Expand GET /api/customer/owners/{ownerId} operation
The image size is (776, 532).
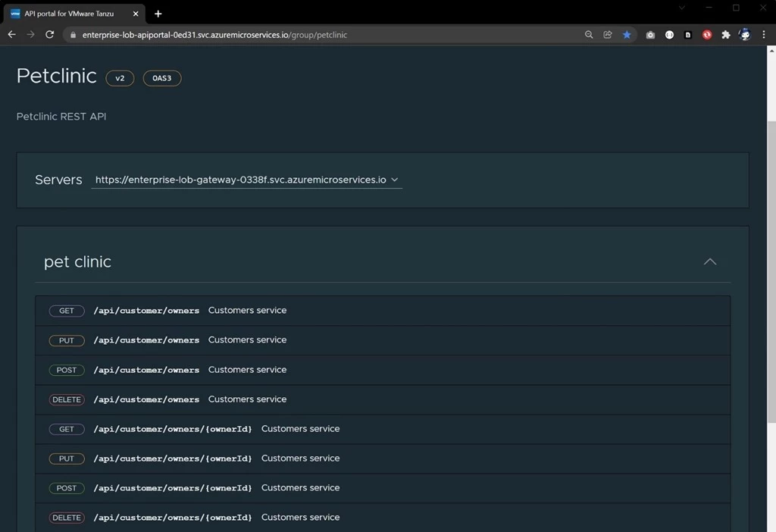point(383,429)
